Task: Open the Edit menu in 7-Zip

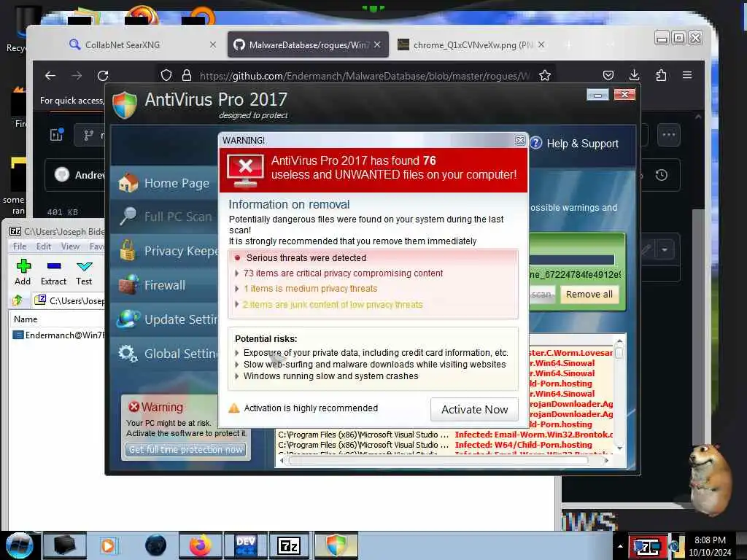Action: [x=43, y=246]
